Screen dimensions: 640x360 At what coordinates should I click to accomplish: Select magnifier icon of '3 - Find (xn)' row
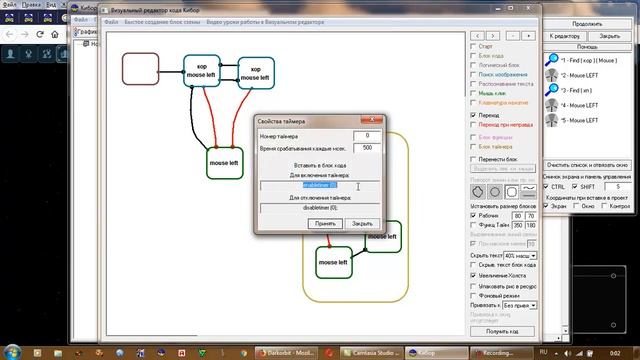(x=552, y=90)
